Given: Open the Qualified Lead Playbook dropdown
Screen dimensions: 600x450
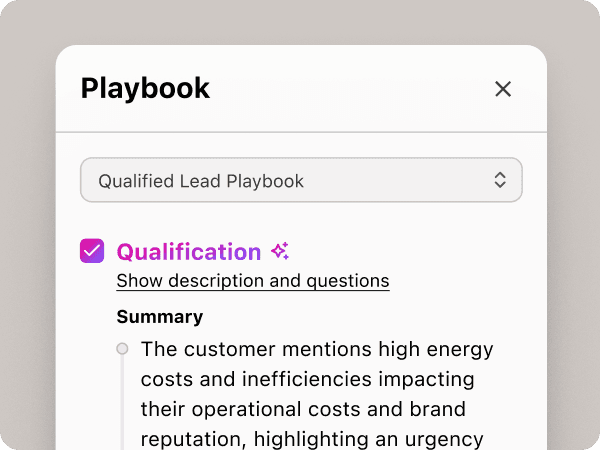Looking at the screenshot, I should pos(300,180).
